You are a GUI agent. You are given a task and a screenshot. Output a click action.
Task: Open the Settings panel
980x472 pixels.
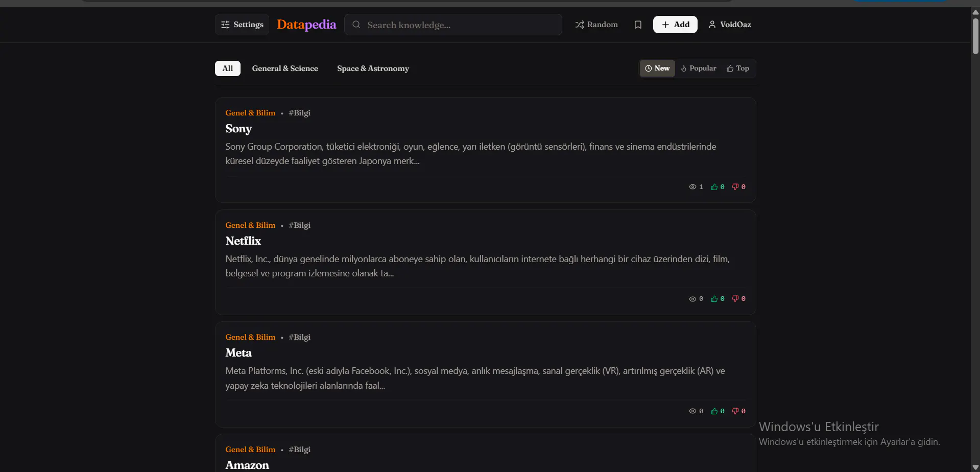(x=242, y=25)
